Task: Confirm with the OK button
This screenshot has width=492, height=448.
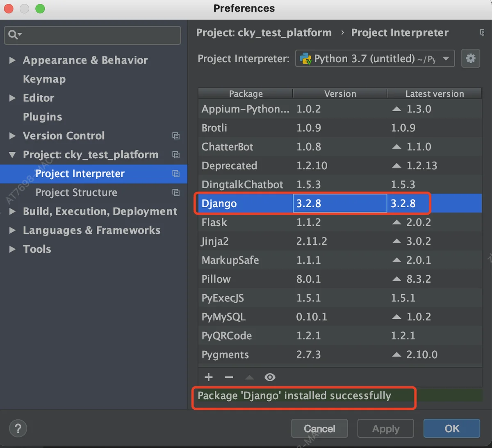Action: [452, 429]
